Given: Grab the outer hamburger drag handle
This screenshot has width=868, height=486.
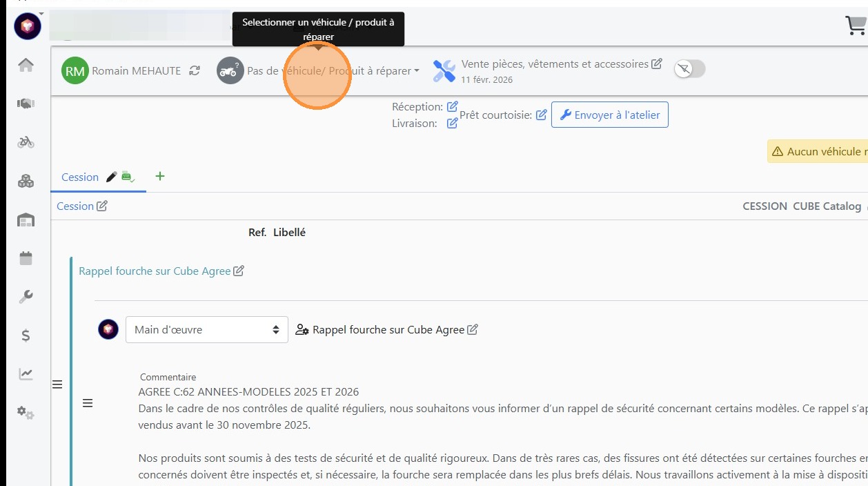Looking at the screenshot, I should click(x=57, y=384).
